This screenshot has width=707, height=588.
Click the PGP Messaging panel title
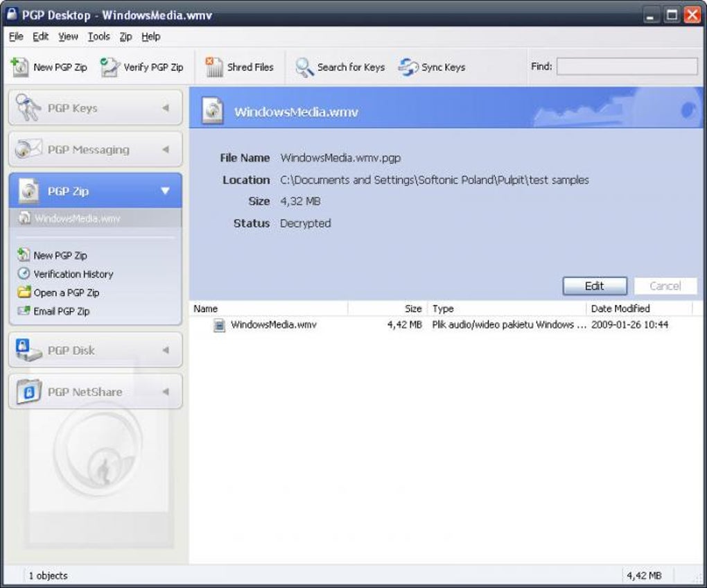click(89, 150)
